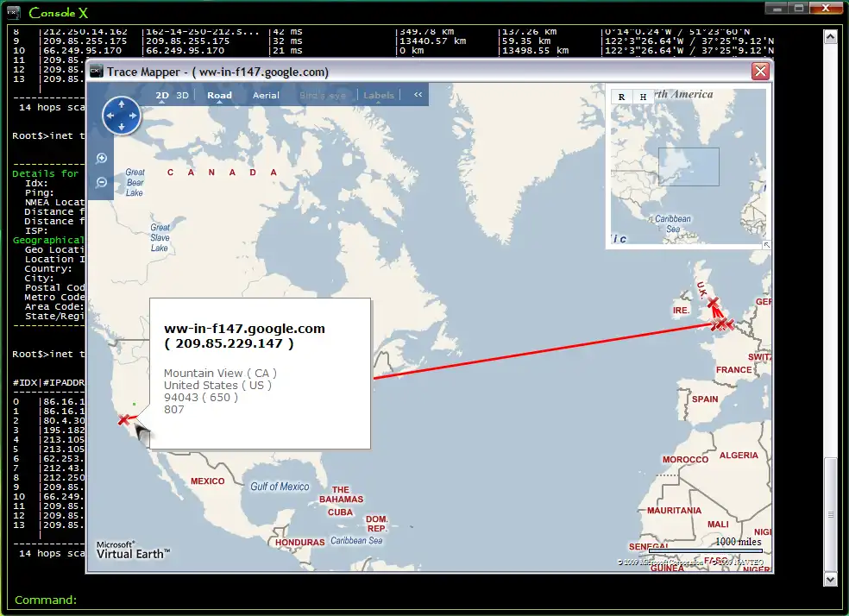Click the ww-in-f147.google.com popup title
Image resolution: width=849 pixels, height=616 pixels.
coord(245,329)
